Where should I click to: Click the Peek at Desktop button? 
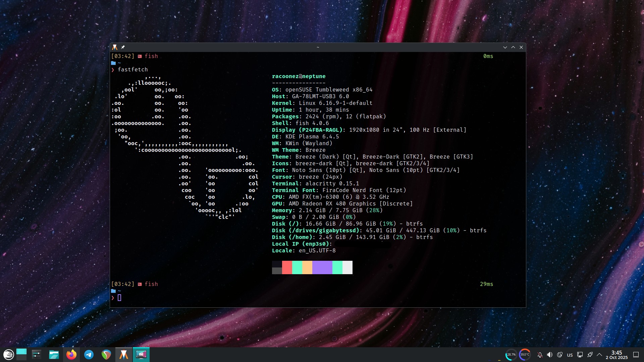click(636, 355)
